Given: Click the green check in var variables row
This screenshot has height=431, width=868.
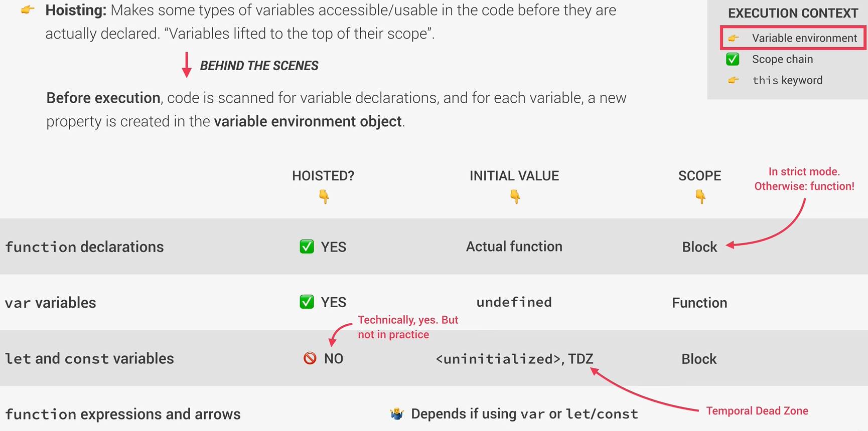Looking at the screenshot, I should (x=307, y=302).
